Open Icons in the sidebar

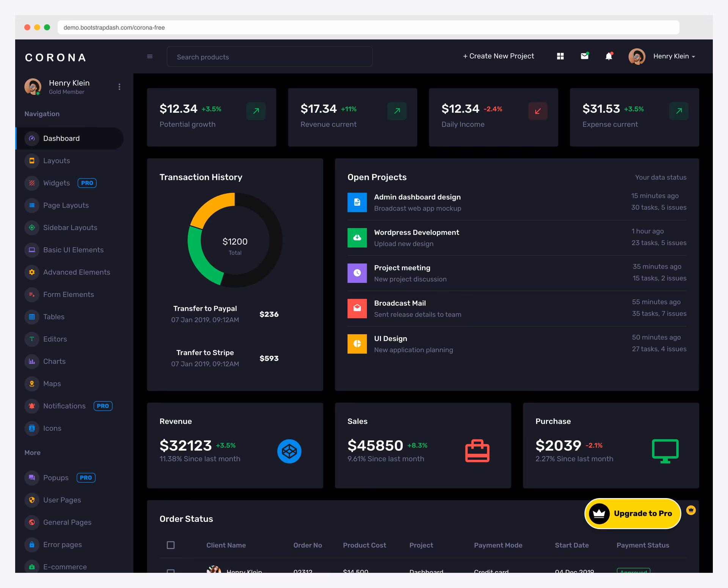click(70, 428)
